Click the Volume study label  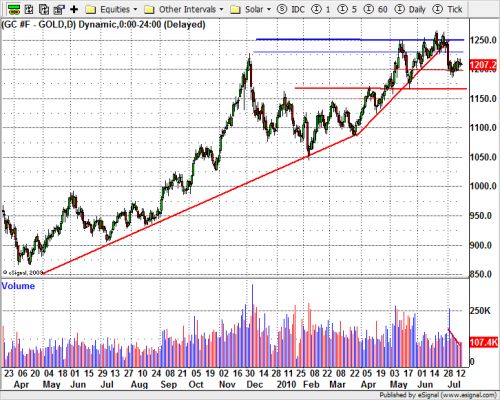click(x=18, y=286)
